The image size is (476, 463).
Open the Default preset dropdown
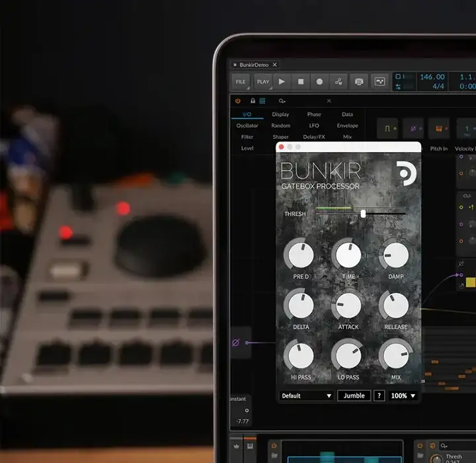[x=306, y=396]
